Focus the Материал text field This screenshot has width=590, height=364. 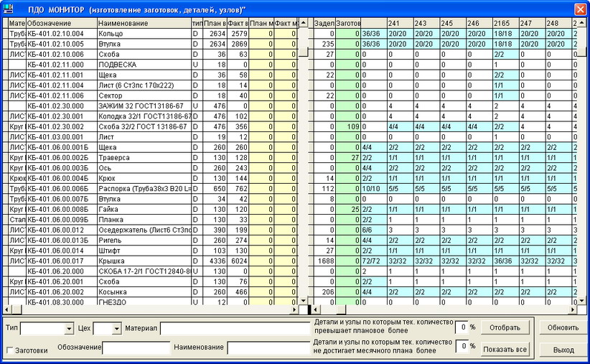230,328
